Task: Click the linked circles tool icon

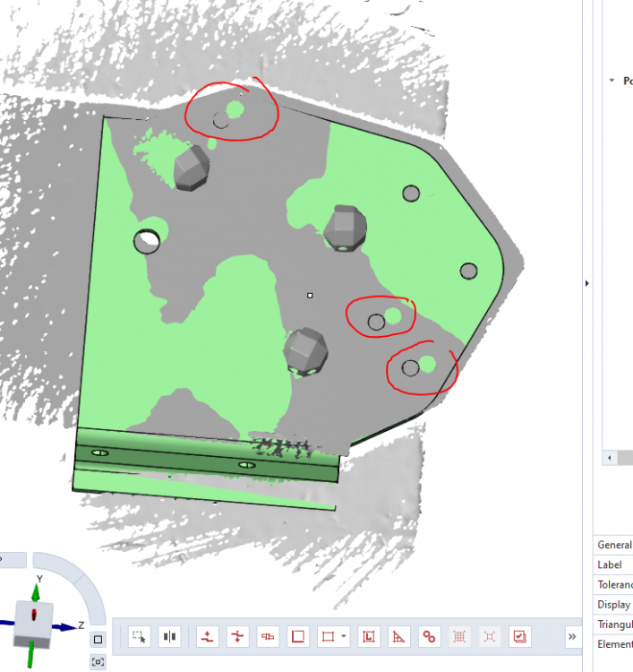Action: click(430, 637)
